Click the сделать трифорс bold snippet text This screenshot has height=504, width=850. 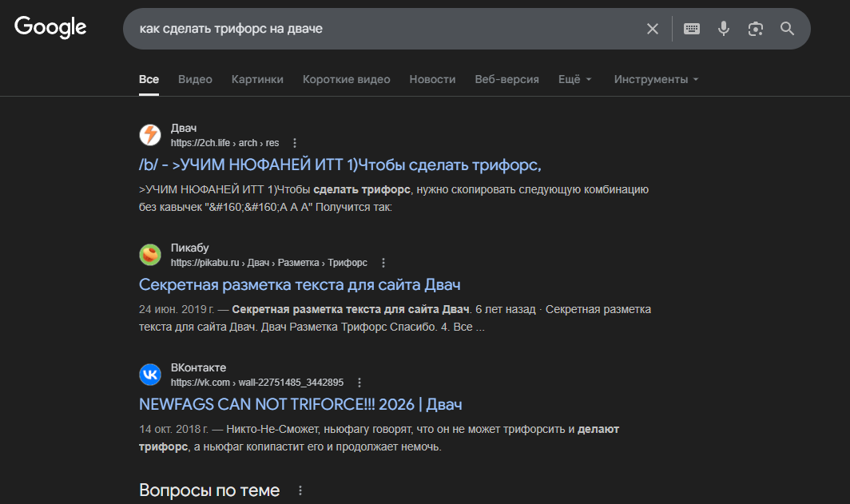tap(362, 189)
